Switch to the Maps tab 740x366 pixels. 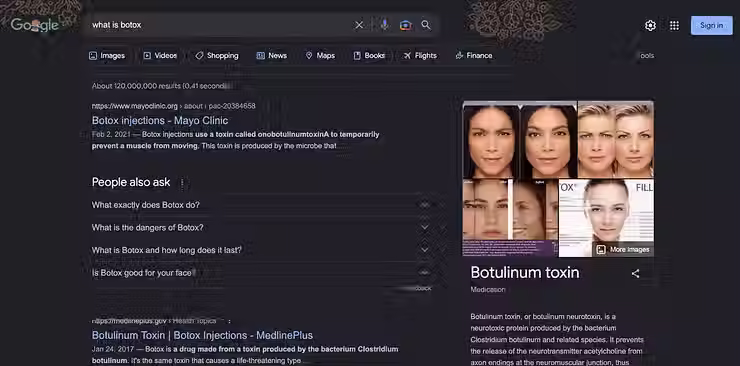[320, 56]
